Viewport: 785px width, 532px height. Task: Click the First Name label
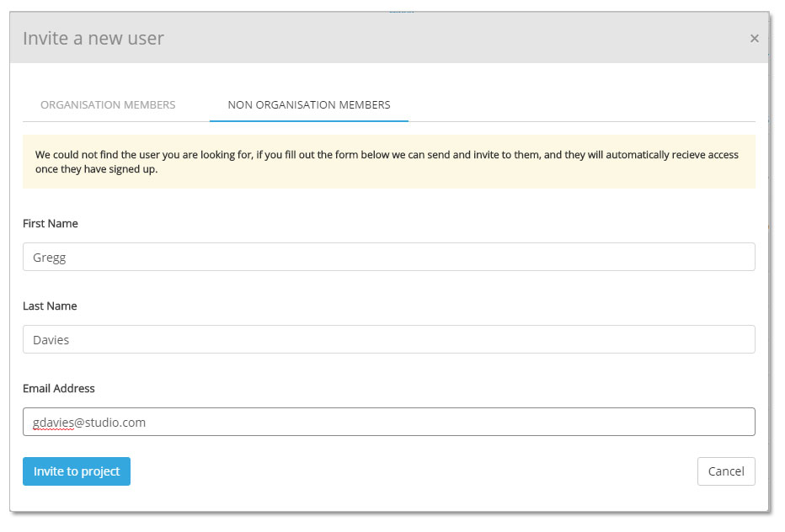point(50,223)
